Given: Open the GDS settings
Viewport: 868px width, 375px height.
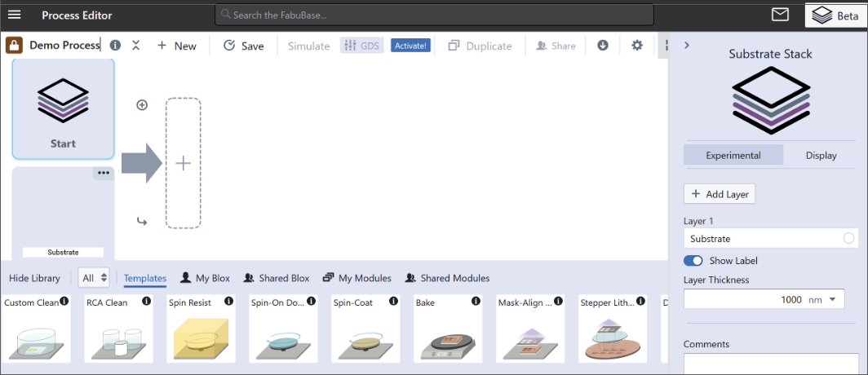Looking at the screenshot, I should (361, 46).
